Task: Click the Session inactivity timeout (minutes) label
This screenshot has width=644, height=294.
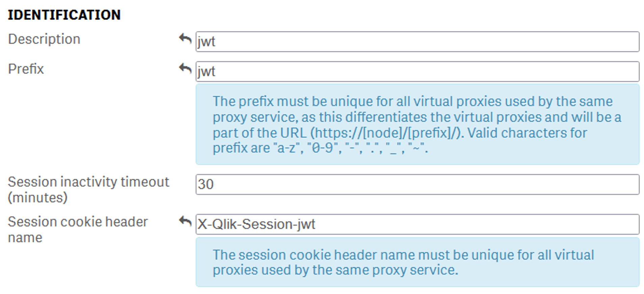Action: point(88,190)
